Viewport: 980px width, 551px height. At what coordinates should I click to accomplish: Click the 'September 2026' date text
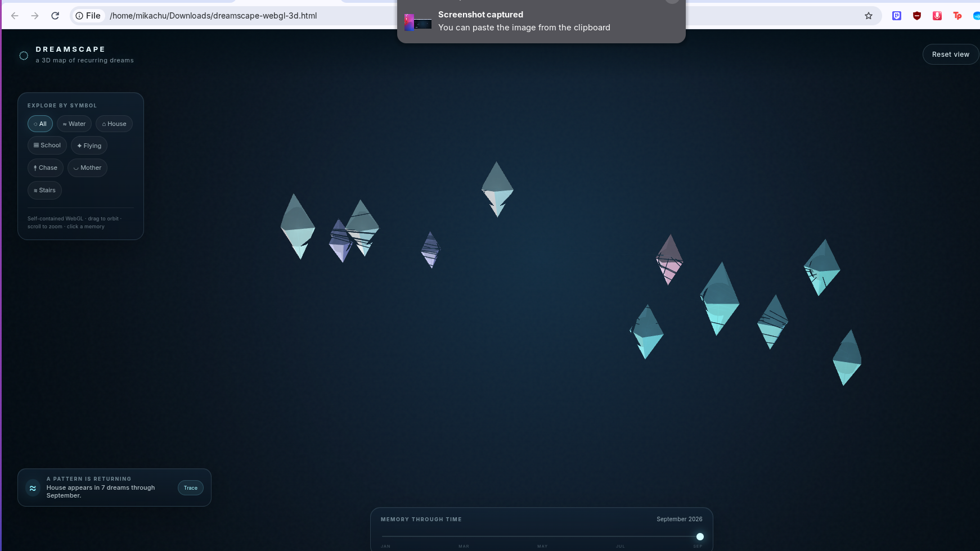click(680, 519)
